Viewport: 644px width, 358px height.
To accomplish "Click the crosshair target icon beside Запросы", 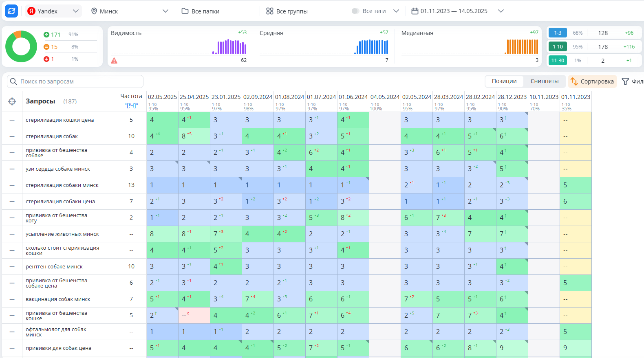I will pos(12,101).
